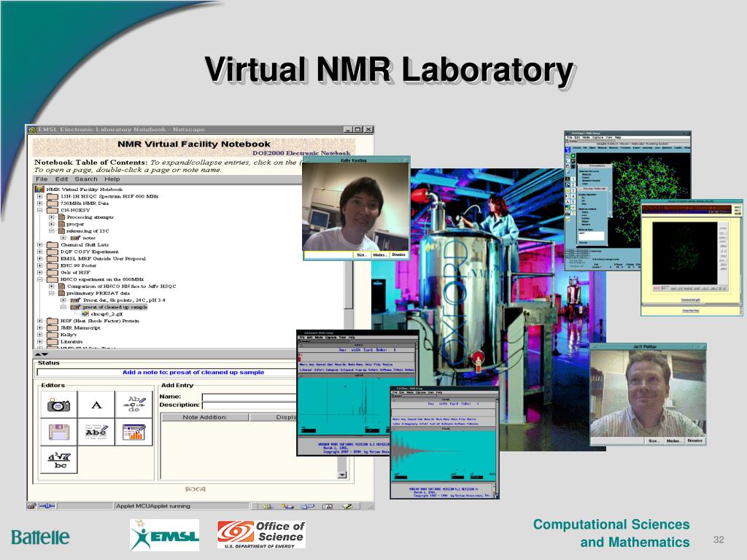Open the equation editor icon
The height and width of the screenshot is (560, 747).
tap(58, 460)
